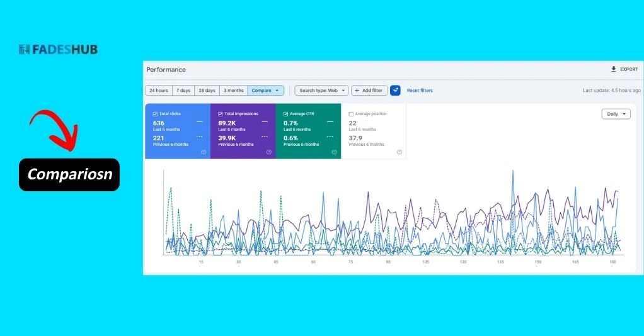Disable the Average CTR checkbox

[x=286, y=114]
